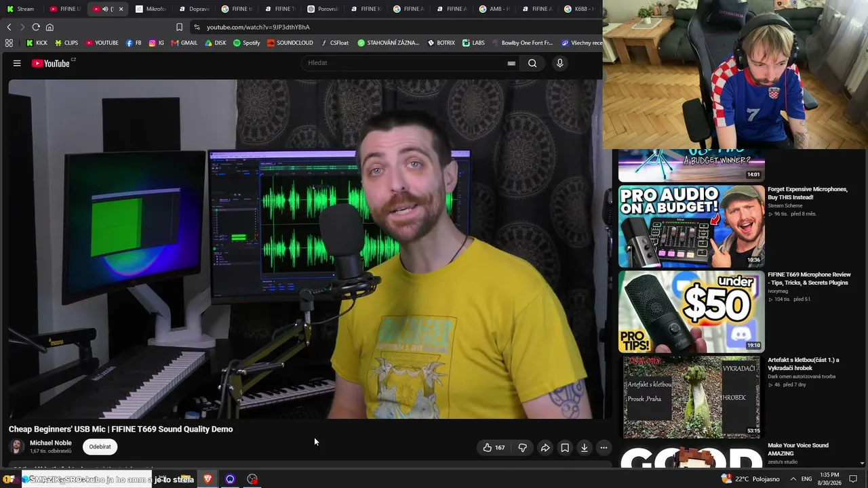868x488 pixels.
Task: Open the YouTube guide hamburger menu
Action: point(17,63)
